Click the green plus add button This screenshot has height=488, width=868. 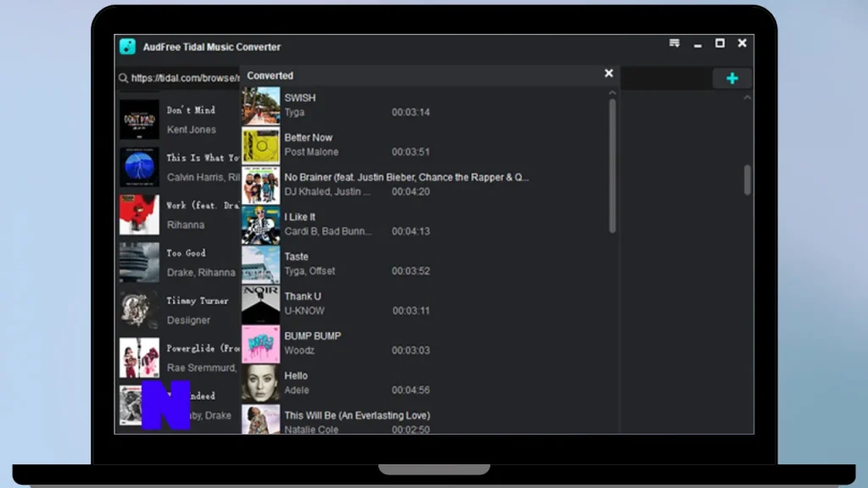click(732, 78)
